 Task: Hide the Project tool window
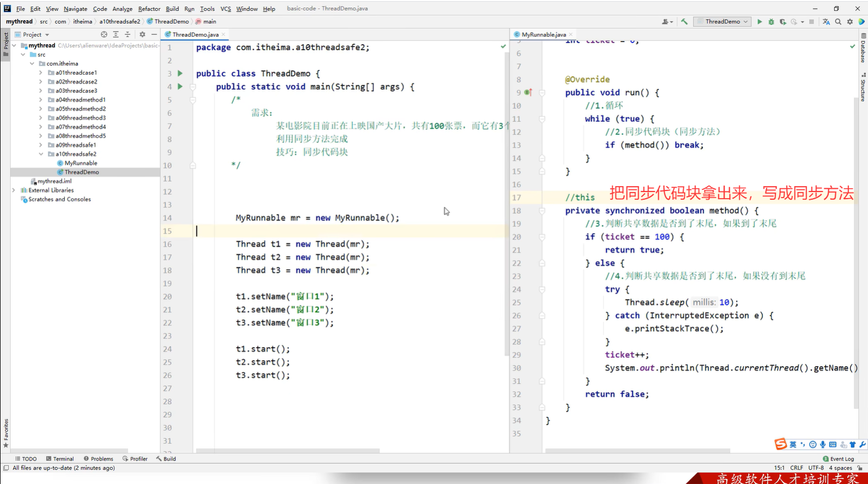pos(154,34)
